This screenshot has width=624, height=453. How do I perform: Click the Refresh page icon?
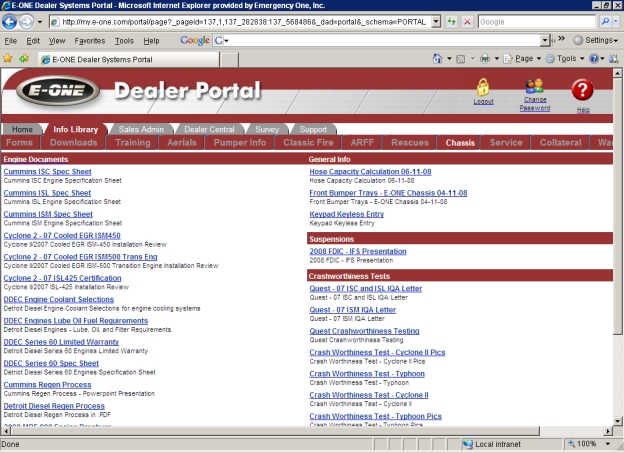pos(451,21)
